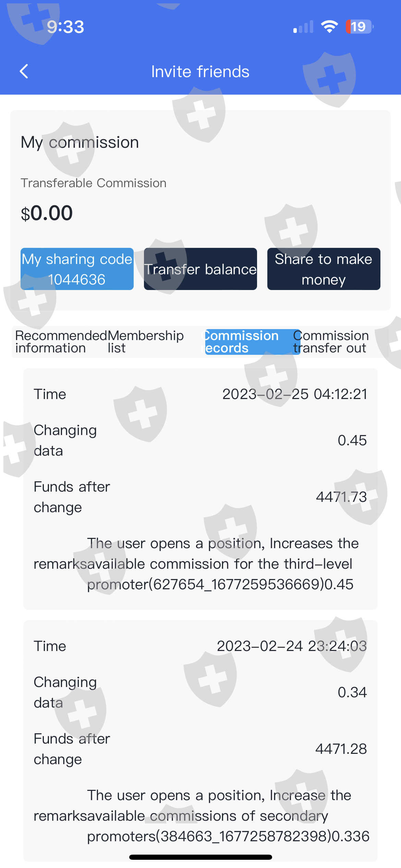
Task: Tap the 2023-02-25 04:12:21 timestamp
Action: (295, 394)
